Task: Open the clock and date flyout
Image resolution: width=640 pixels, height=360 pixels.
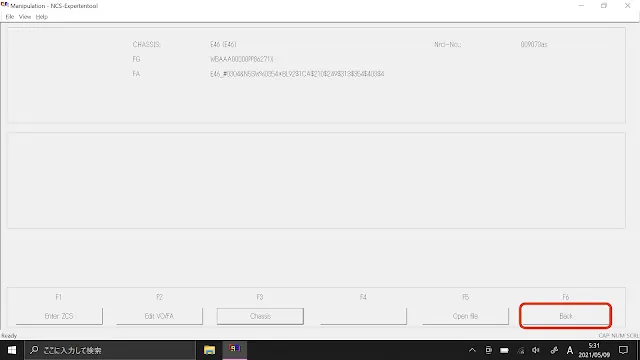Action: click(594, 350)
